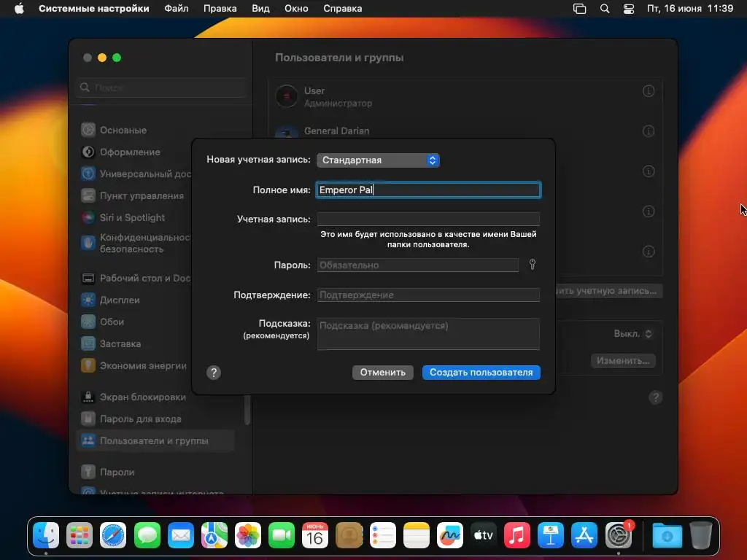747x560 pixels.
Task: Click the Stage Manager windows icon in menu bar
Action: [x=579, y=9]
